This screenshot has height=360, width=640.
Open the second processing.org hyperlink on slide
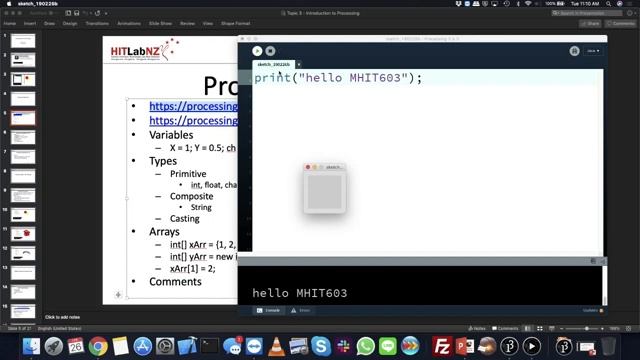(193, 121)
